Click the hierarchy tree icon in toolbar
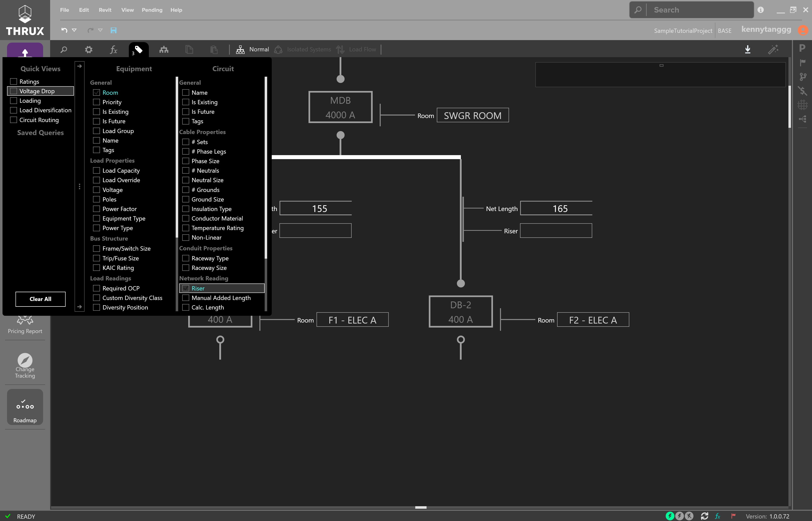The width and height of the screenshot is (812, 521). coord(164,50)
